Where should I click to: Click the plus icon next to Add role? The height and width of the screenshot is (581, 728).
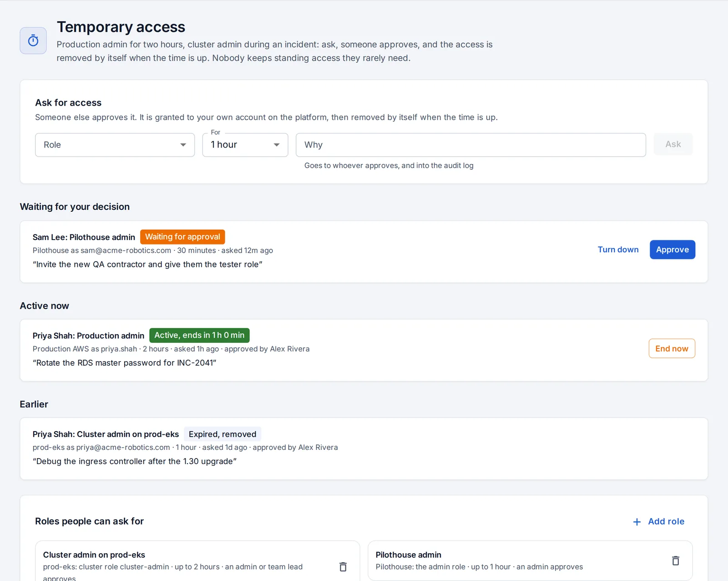pyautogui.click(x=637, y=522)
